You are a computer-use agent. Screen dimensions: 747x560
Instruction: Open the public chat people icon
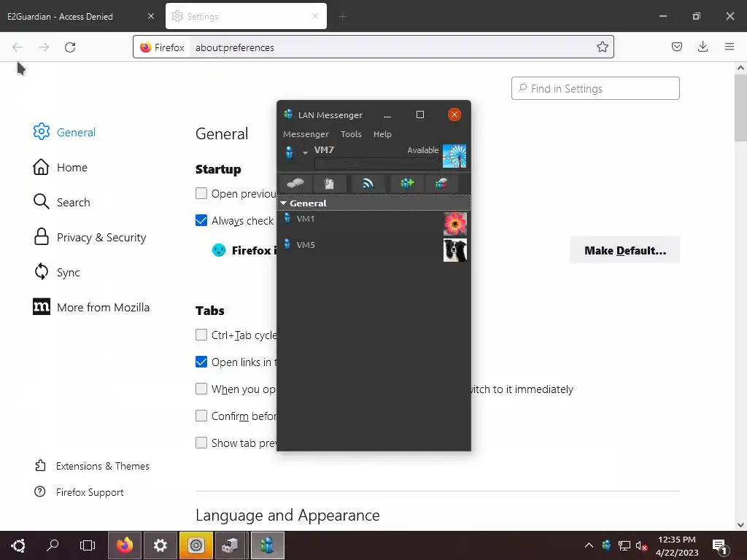pyautogui.click(x=441, y=183)
